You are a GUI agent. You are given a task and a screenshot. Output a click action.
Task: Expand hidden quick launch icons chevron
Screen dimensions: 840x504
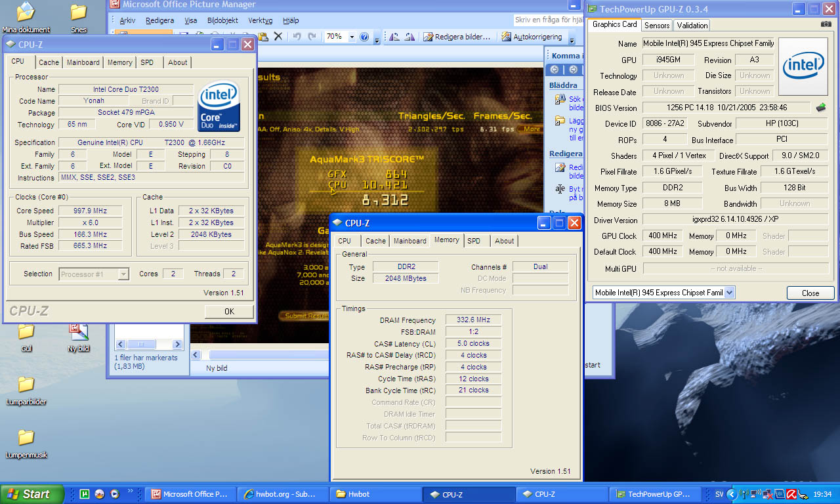[x=130, y=491]
